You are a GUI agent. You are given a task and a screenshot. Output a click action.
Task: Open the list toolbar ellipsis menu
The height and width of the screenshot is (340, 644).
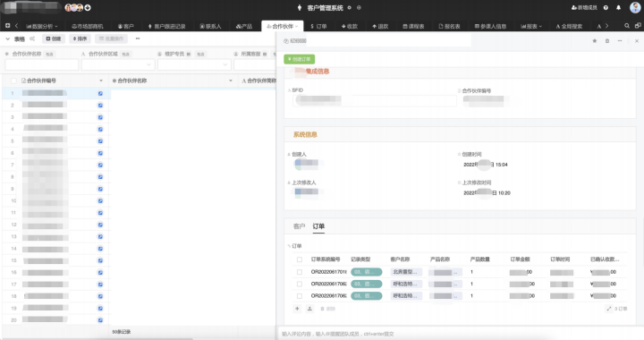click(138, 38)
